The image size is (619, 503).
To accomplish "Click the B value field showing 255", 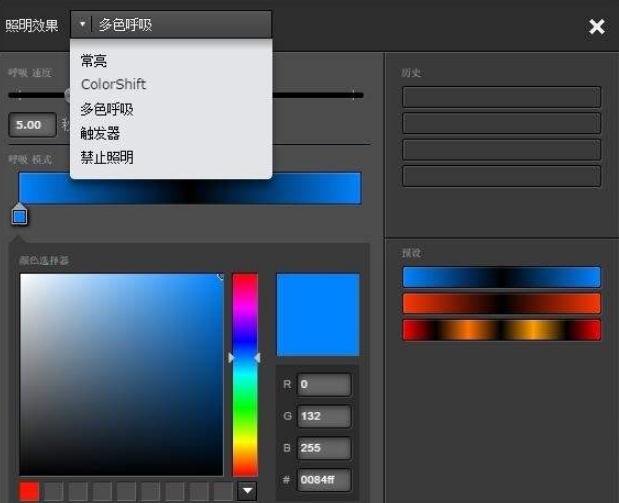I will point(324,448).
